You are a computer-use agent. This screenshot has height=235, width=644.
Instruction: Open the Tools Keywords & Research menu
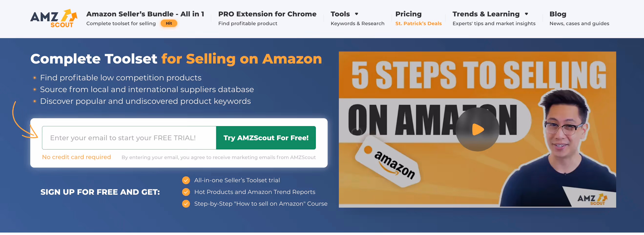click(357, 18)
